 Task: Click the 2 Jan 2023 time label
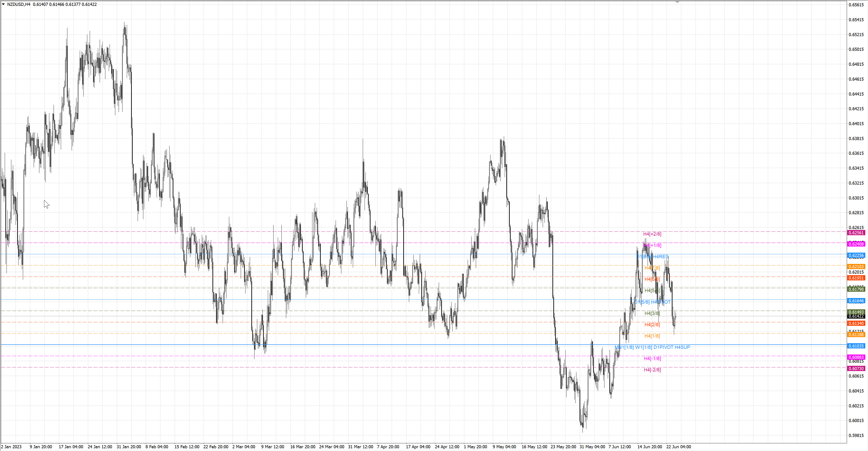pos(11,447)
